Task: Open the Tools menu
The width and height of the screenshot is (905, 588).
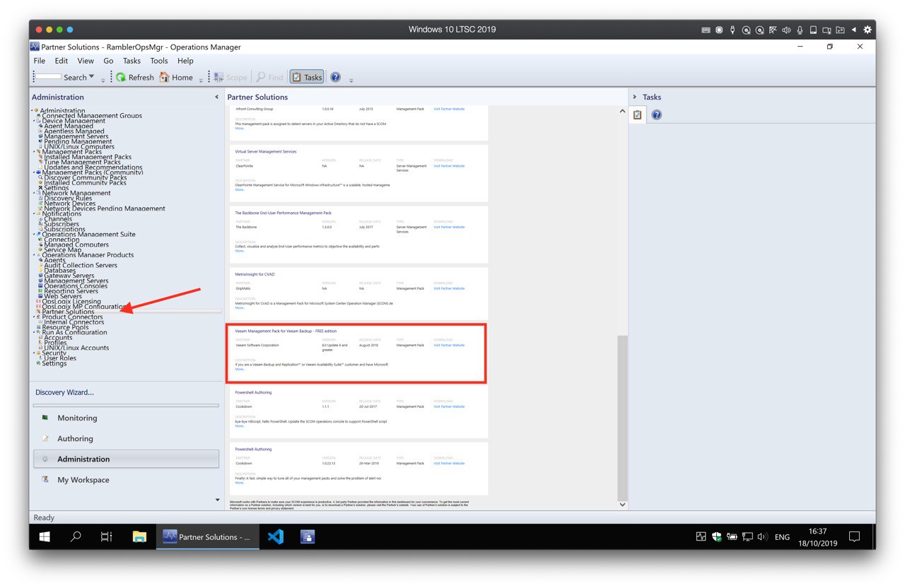Action: point(159,61)
